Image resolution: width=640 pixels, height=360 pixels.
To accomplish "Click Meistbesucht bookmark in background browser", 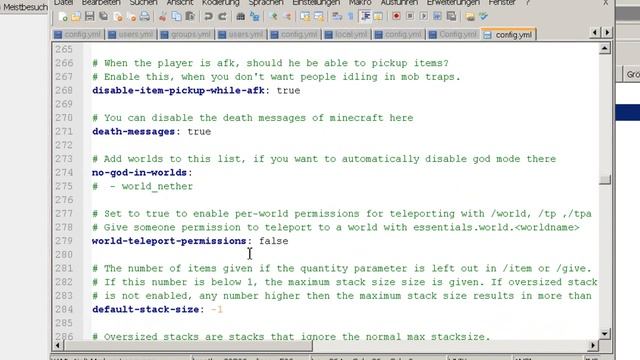I will coord(24,7).
